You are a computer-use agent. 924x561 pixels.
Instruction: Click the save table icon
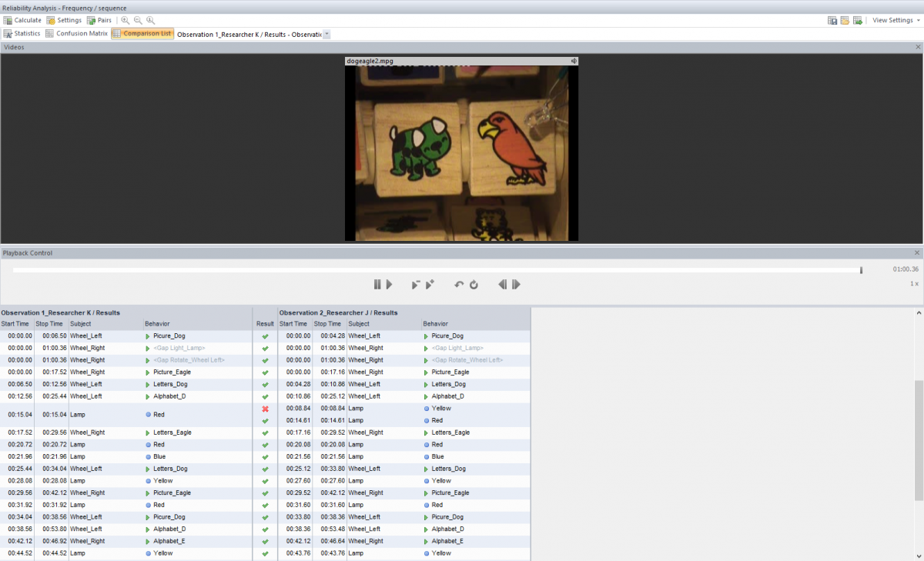(832, 21)
